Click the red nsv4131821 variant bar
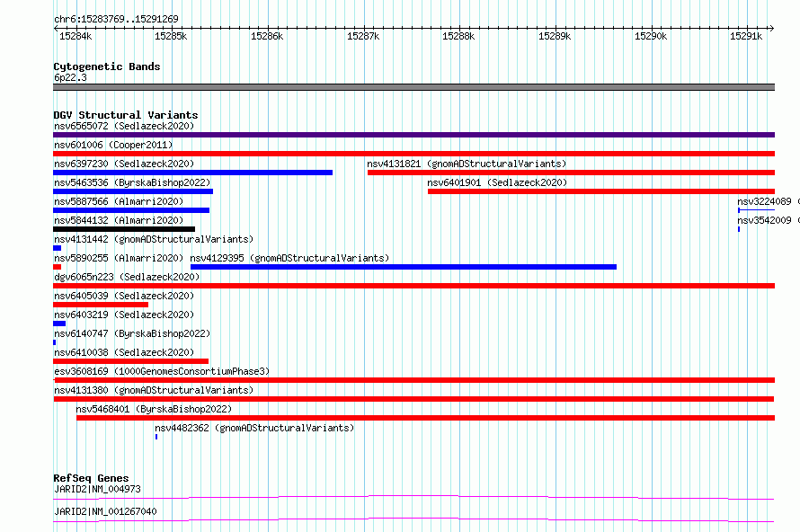The height and width of the screenshot is (532, 800). pos(571,173)
